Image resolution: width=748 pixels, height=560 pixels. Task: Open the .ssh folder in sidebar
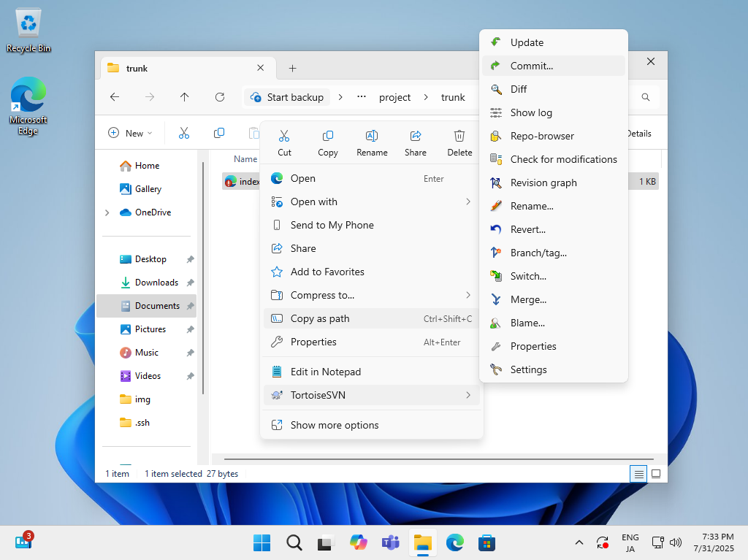click(147, 423)
